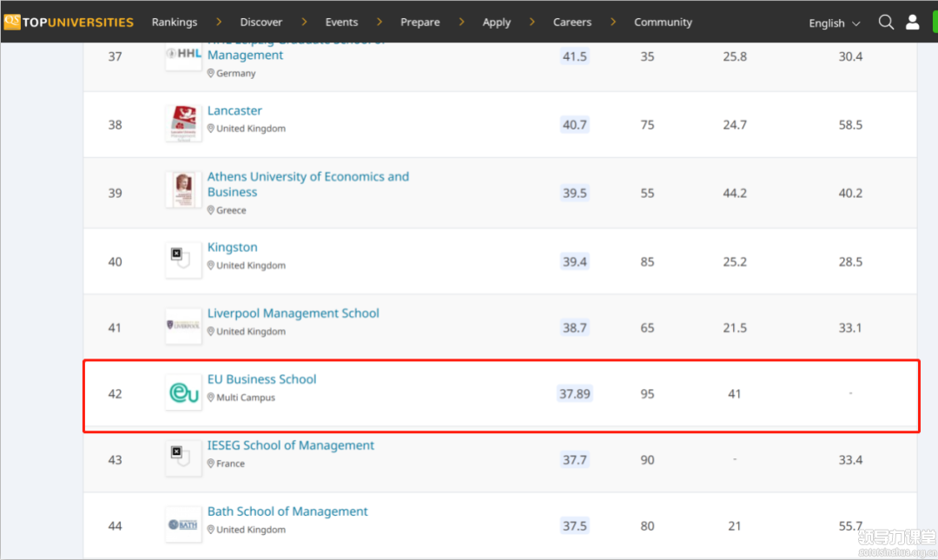Open the Rankings menu

(x=174, y=22)
